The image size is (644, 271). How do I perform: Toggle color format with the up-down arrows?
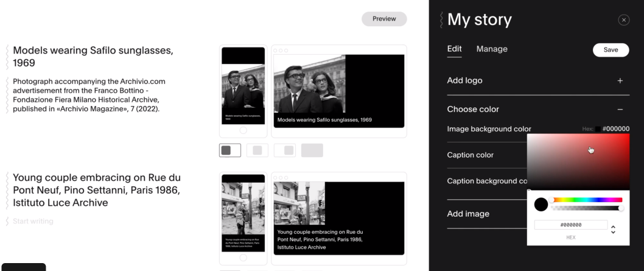(613, 229)
